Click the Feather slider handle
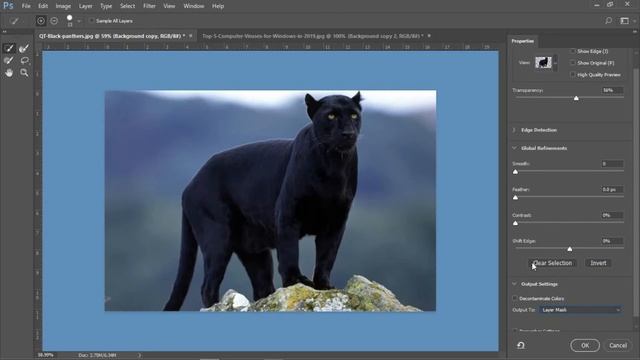Screen dimensions: 640x360 [x=516, y=198]
